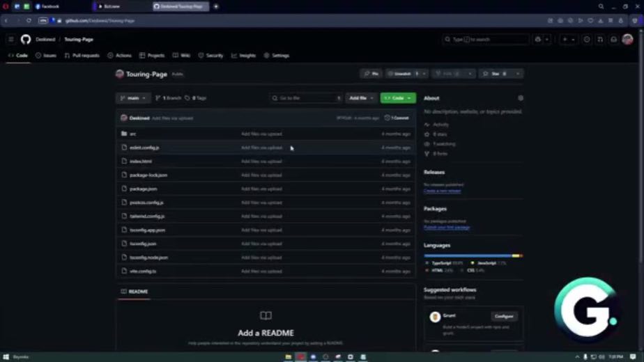Screen dimensions: 644x362
Task: Select the Wiki tab
Action: (x=181, y=56)
